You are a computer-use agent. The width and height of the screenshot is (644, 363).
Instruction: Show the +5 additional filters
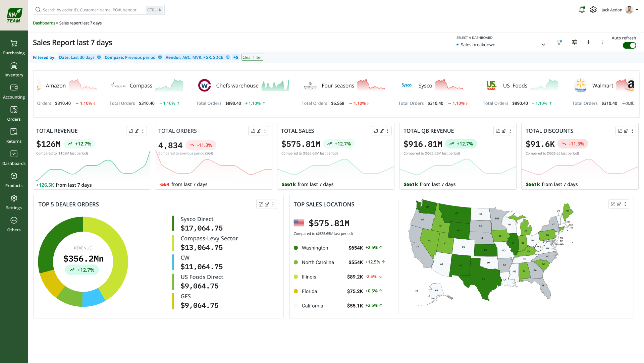236,57
